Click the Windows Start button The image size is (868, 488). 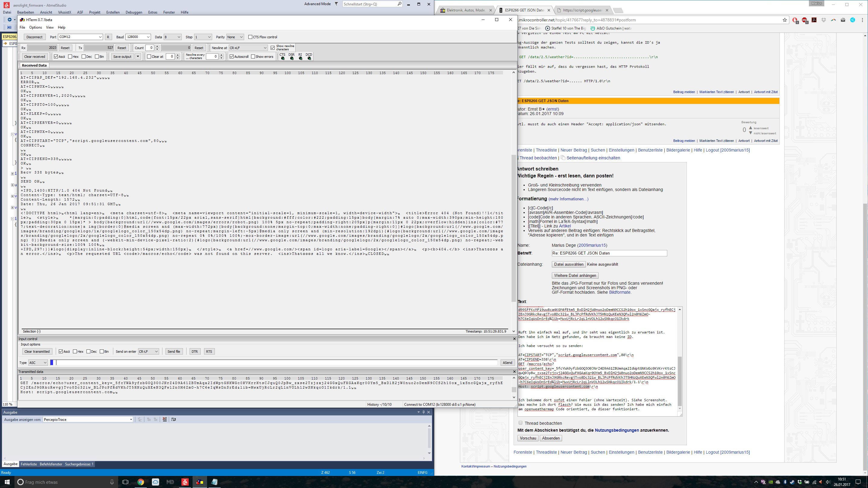[x=7, y=482]
